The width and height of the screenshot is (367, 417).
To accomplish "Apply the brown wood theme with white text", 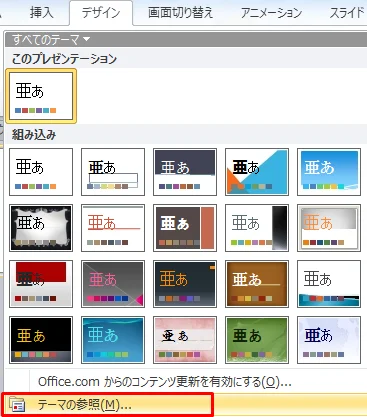I will click(x=257, y=284).
